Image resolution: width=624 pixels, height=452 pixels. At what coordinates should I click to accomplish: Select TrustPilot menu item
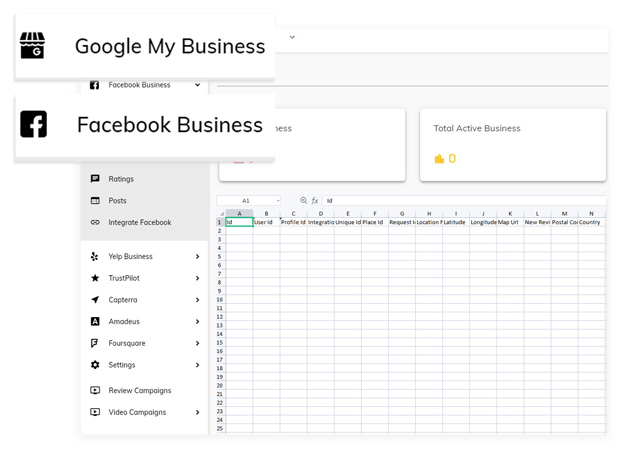click(124, 278)
